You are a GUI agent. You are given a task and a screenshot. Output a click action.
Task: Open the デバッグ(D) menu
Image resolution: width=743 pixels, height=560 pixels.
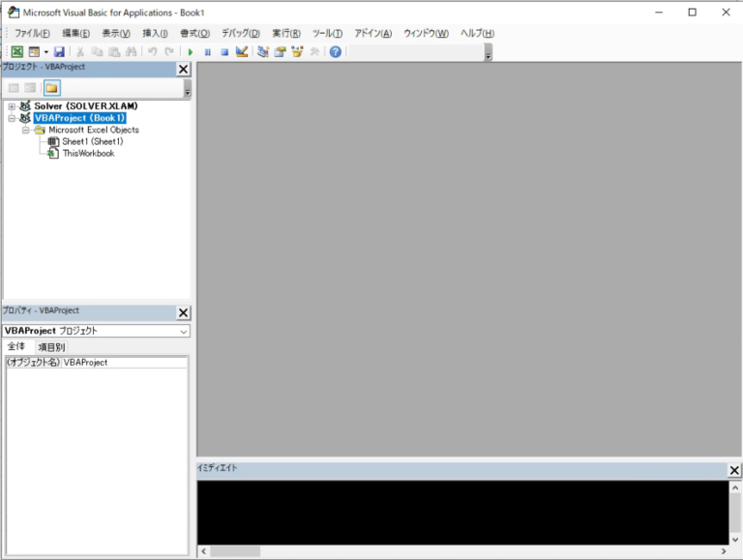(x=240, y=33)
